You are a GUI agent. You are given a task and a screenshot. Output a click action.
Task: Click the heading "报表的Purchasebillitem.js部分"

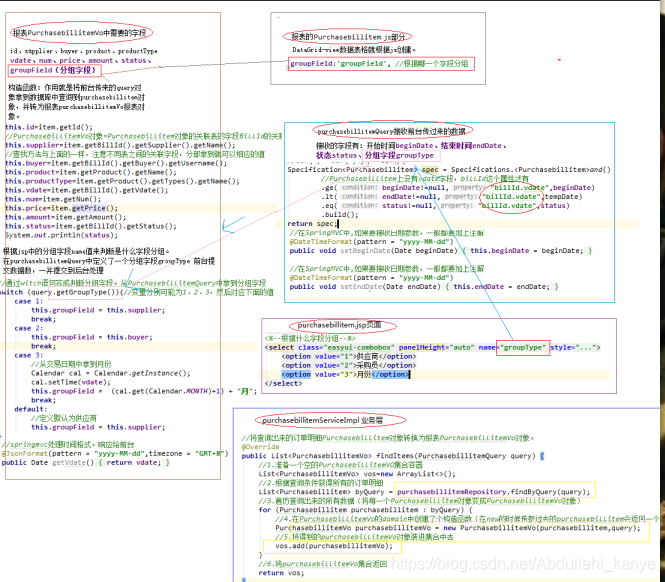(x=348, y=37)
